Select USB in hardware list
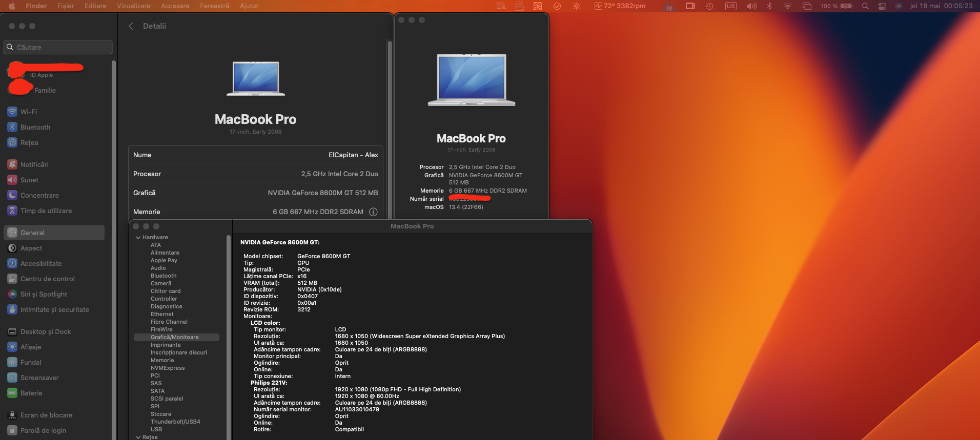The height and width of the screenshot is (440, 980). pyautogui.click(x=156, y=429)
